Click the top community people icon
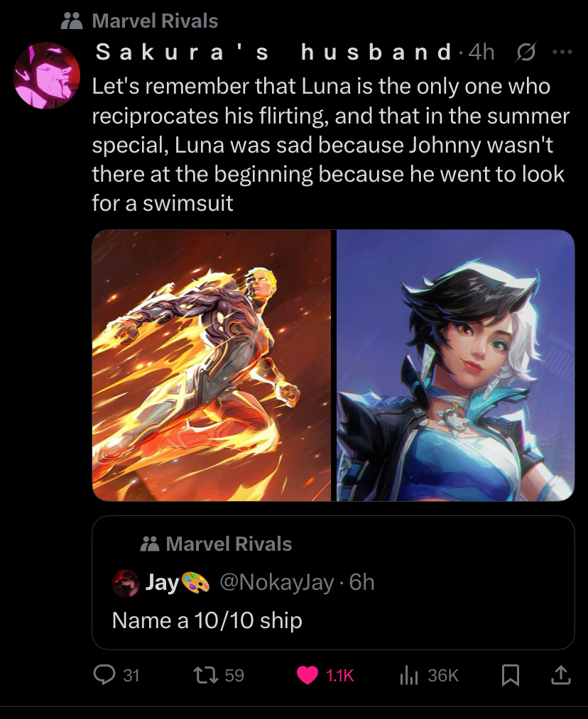This screenshot has width=588, height=719. [x=72, y=21]
